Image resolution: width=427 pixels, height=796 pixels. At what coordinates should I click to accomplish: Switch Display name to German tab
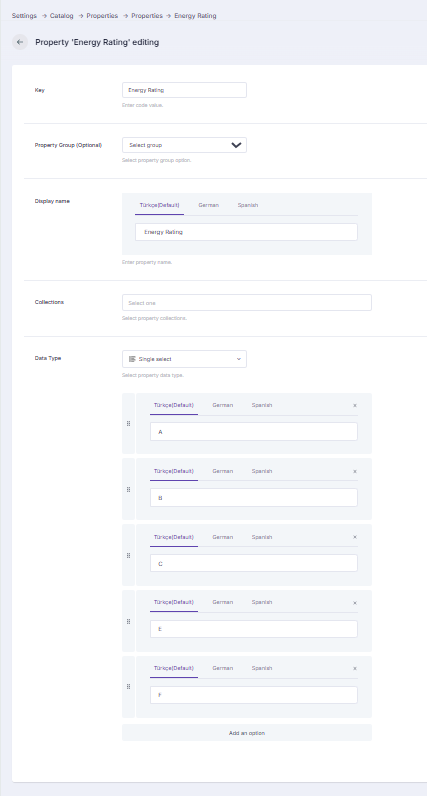click(x=209, y=205)
